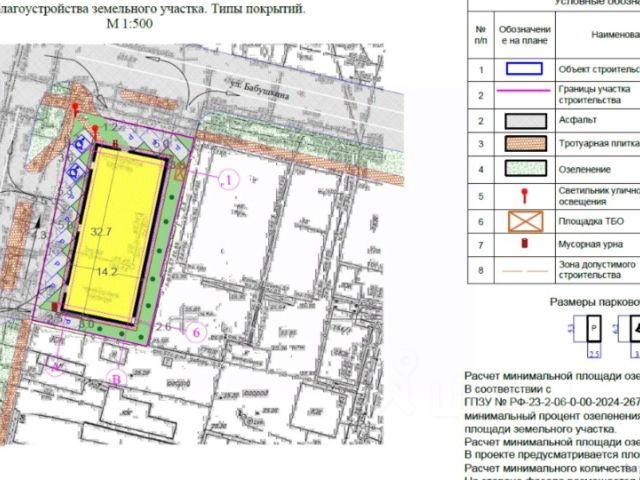Click the street lamp symbol beside '1.2' label
Screen dimensions: 640x480
[x=95, y=132]
